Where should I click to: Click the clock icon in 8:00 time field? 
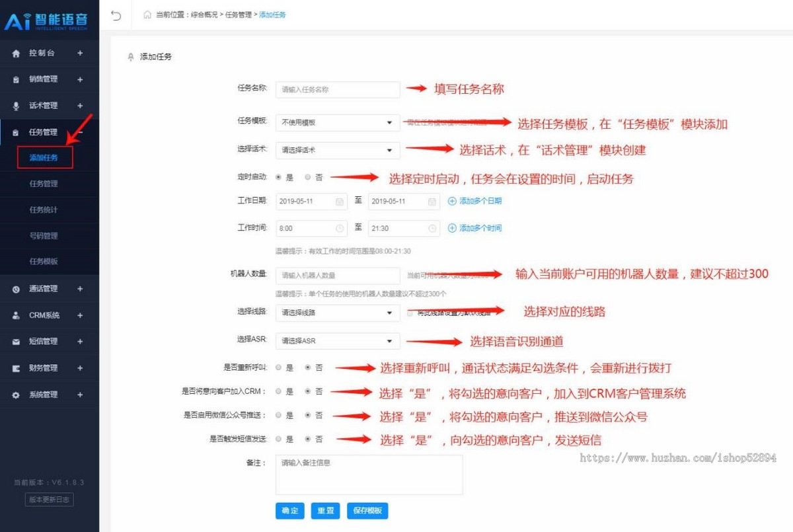pos(340,228)
